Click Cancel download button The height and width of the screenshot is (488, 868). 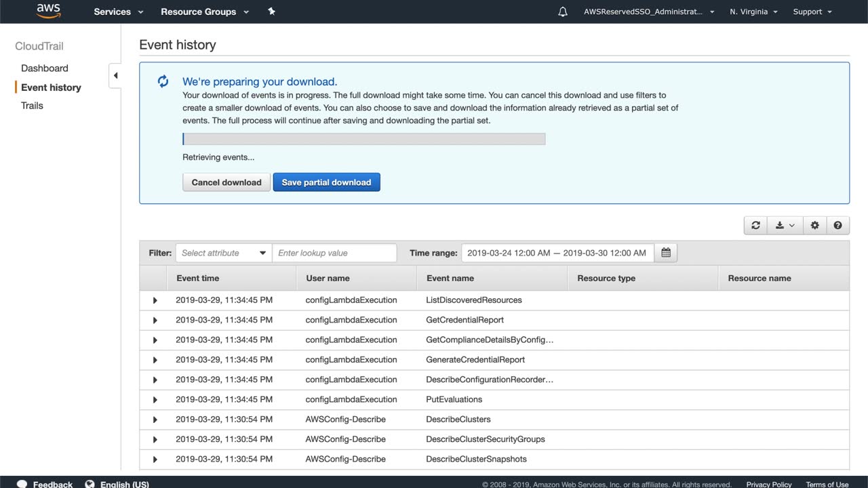[226, 182]
